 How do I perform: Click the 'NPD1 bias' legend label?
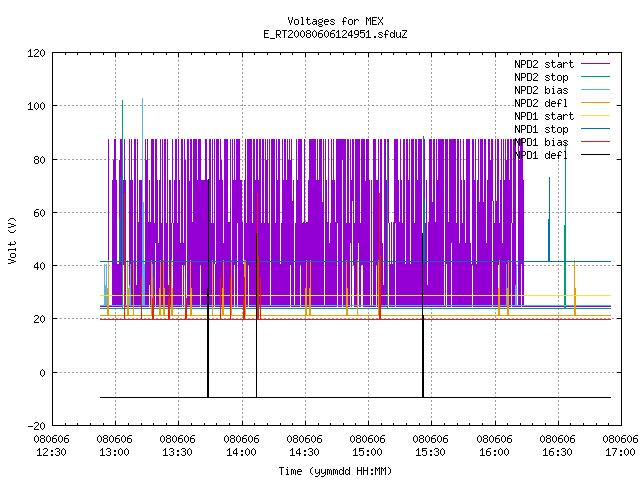click(x=541, y=142)
